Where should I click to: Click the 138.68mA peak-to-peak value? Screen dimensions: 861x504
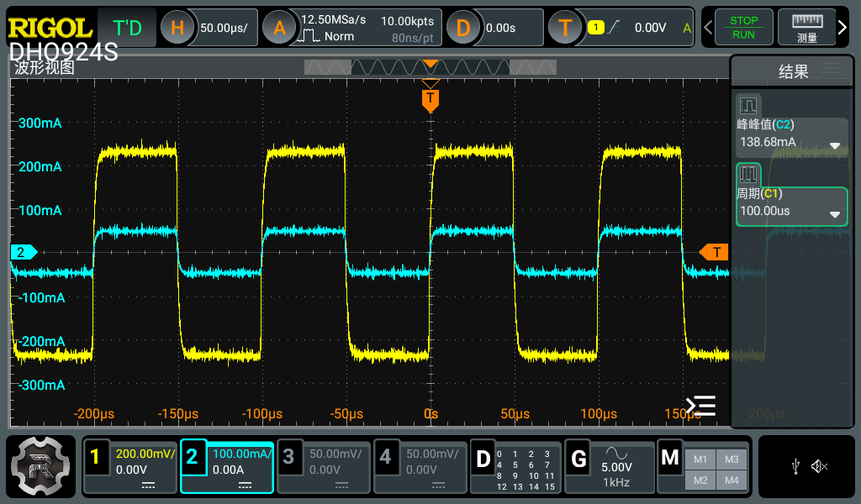pyautogui.click(x=768, y=142)
